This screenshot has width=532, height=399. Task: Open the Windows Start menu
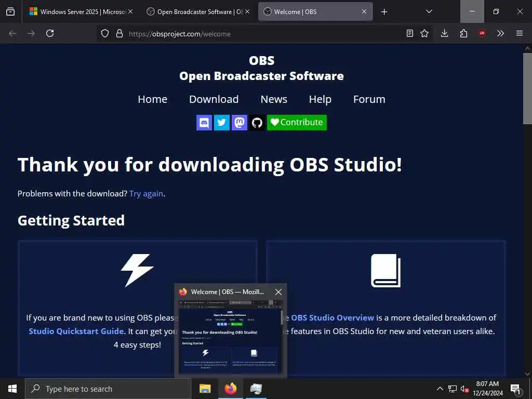click(x=12, y=389)
